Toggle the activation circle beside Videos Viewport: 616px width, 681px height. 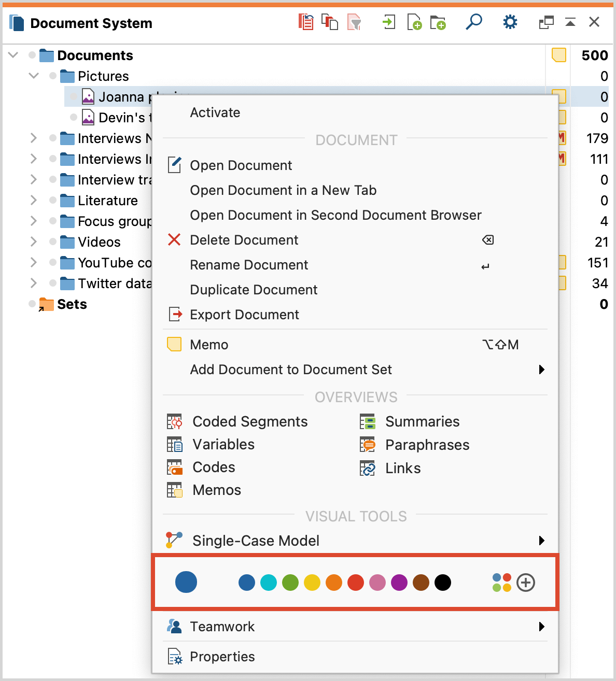pos(52,242)
